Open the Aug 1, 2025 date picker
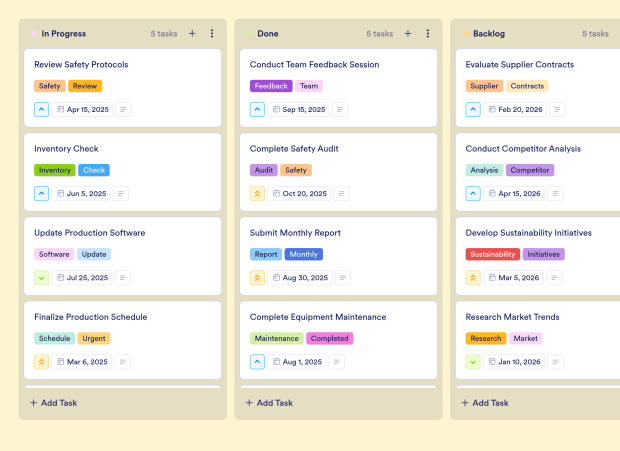Image resolution: width=620 pixels, height=451 pixels. pyautogui.click(x=297, y=362)
